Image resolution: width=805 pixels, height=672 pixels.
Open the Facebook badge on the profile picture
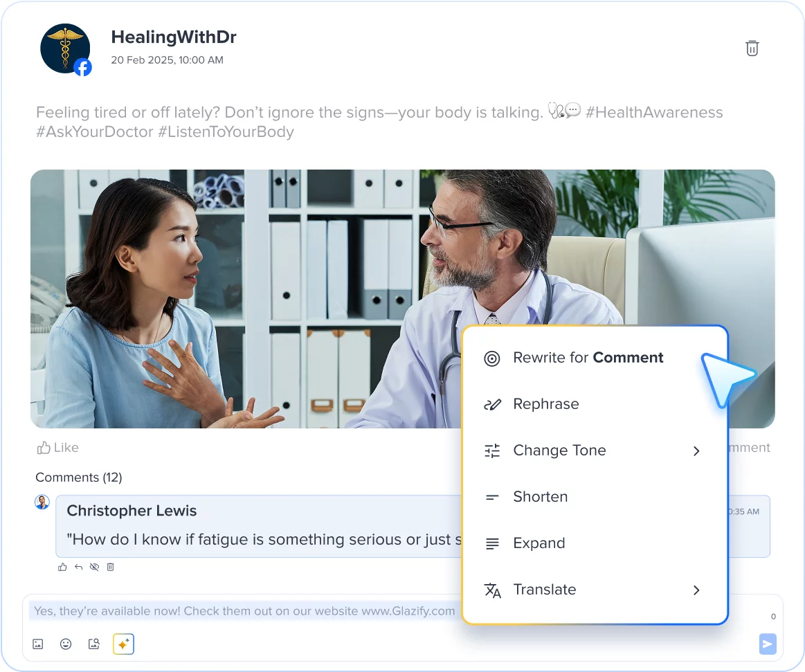[83, 67]
